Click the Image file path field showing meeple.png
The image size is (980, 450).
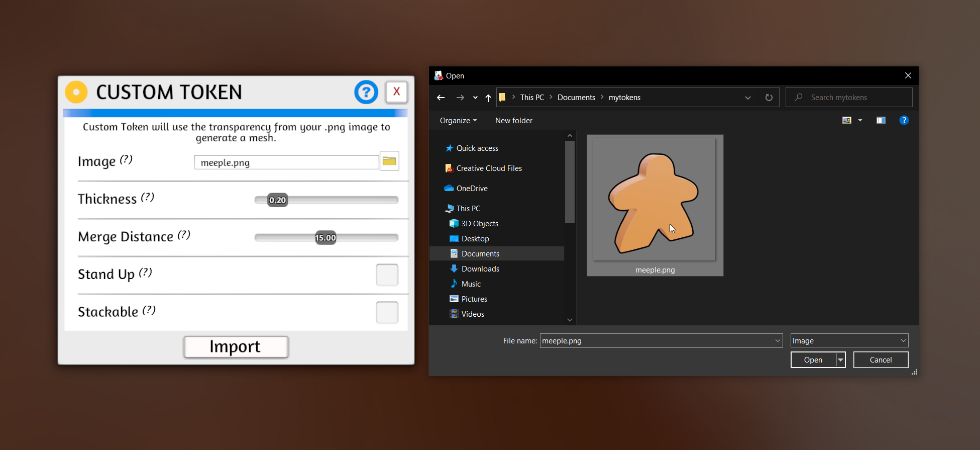coord(286,162)
